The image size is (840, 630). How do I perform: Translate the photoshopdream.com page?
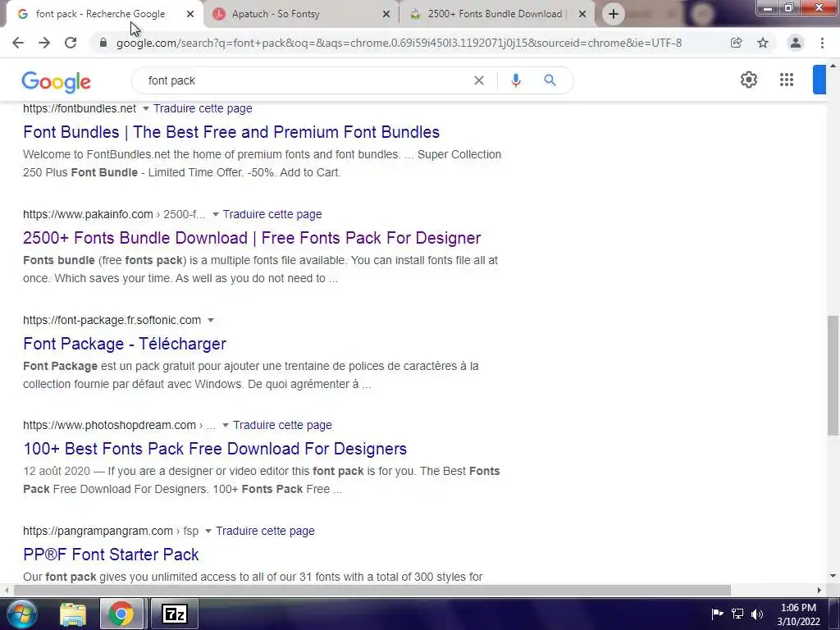coord(282,425)
